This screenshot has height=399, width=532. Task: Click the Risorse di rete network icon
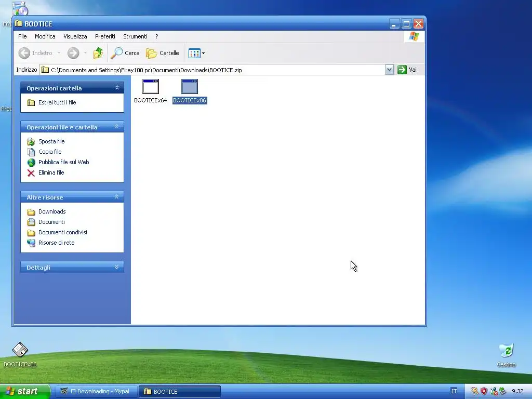(31, 243)
